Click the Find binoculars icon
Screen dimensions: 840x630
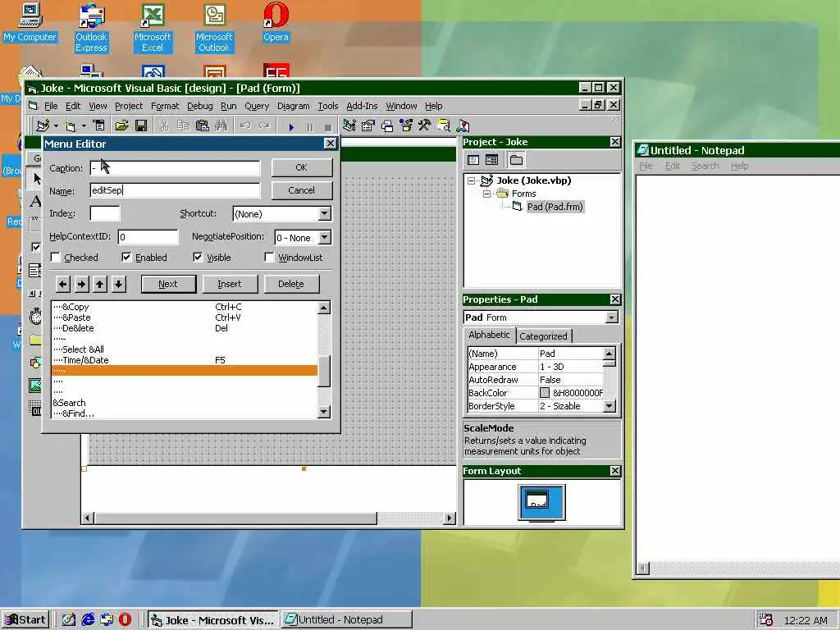click(x=221, y=126)
